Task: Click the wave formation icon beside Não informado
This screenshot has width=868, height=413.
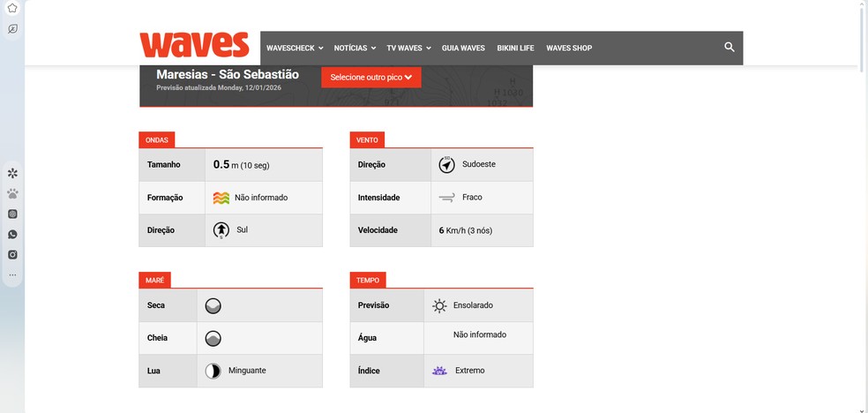Action: tap(221, 198)
